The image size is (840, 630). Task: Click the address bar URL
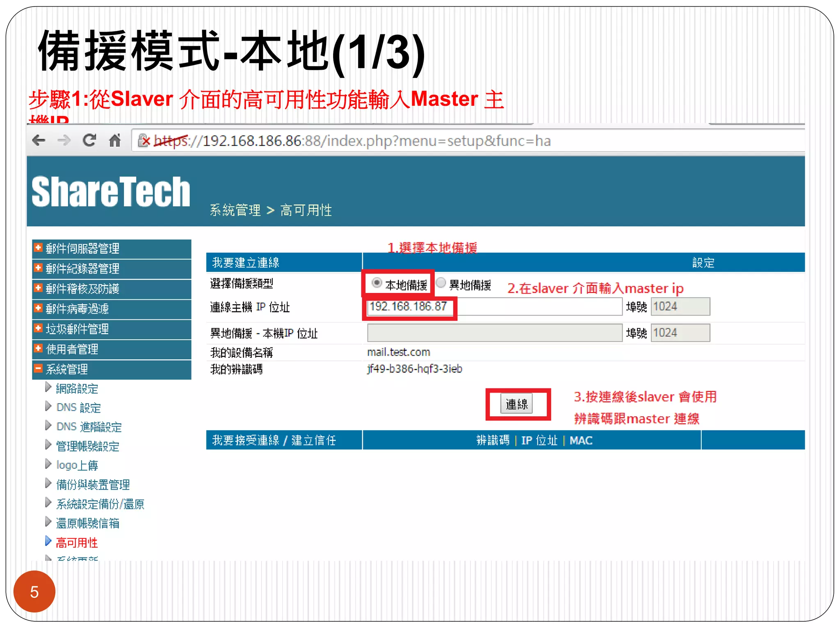[352, 141]
